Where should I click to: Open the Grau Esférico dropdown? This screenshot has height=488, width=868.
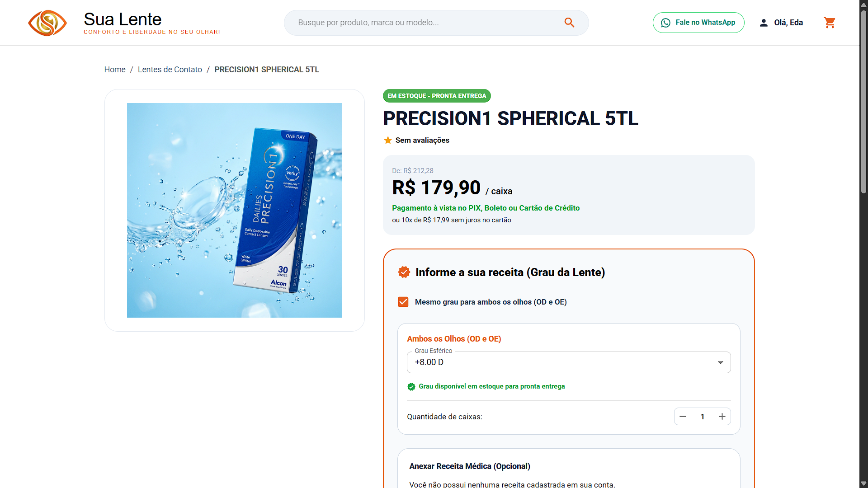[569, 362]
